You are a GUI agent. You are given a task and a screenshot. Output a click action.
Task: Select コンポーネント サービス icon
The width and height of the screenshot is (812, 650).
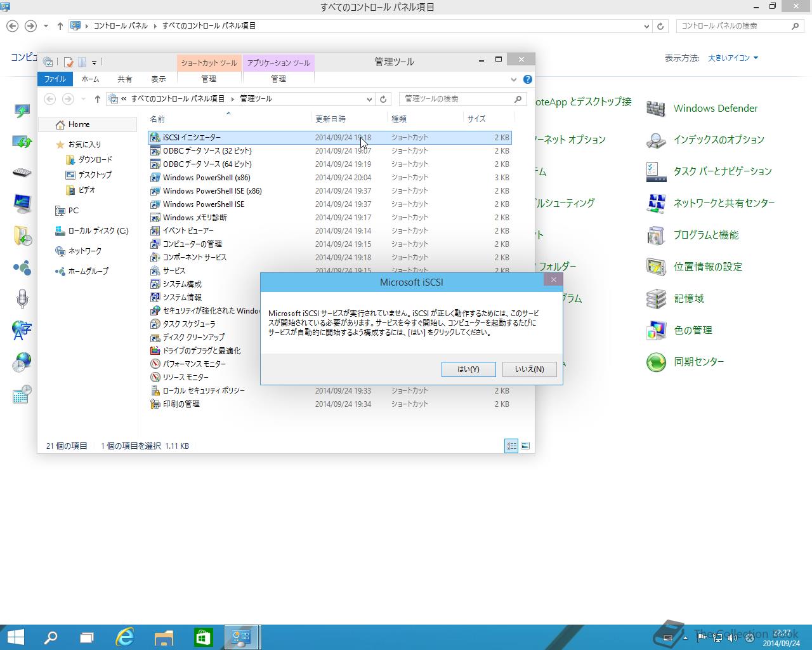155,257
